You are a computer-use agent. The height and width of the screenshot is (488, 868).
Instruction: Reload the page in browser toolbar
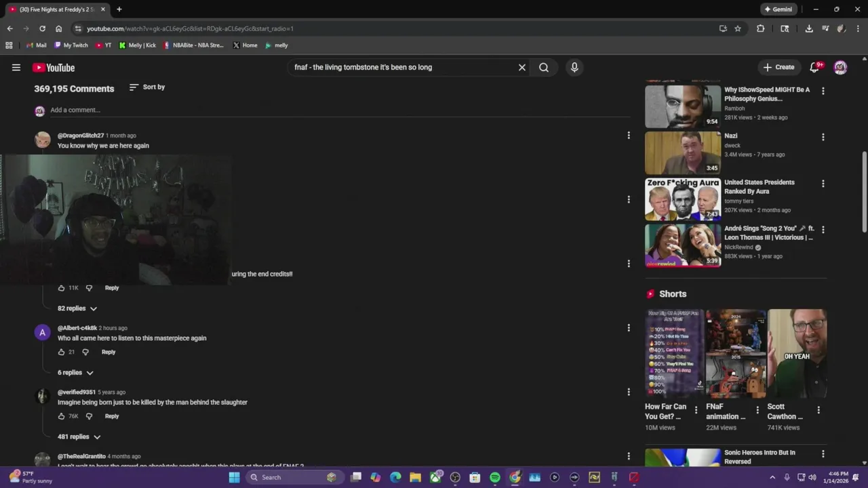42,28
